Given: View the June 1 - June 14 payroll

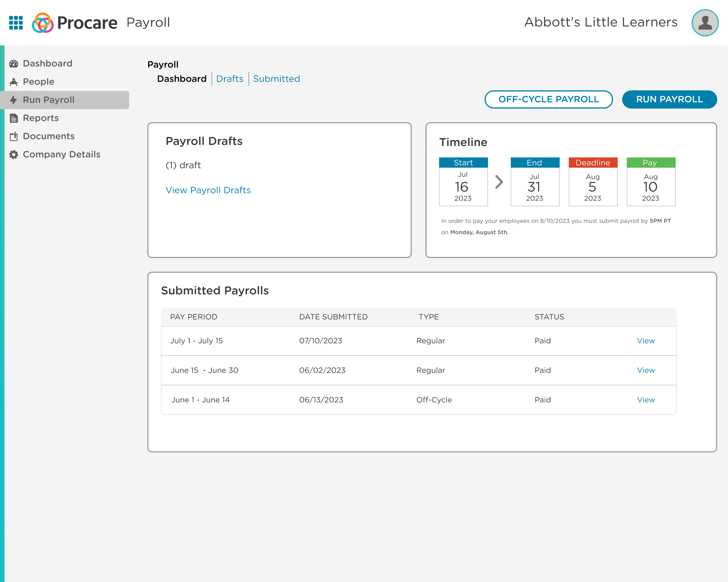Looking at the screenshot, I should 646,400.
